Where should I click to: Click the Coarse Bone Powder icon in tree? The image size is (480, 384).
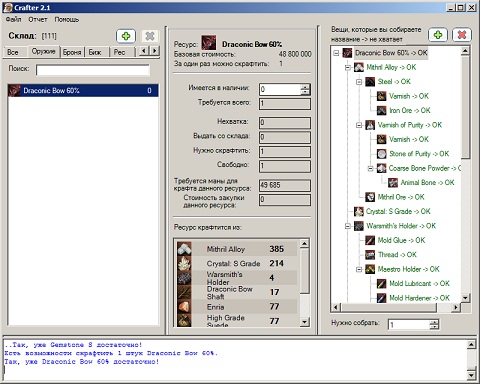tap(381, 168)
